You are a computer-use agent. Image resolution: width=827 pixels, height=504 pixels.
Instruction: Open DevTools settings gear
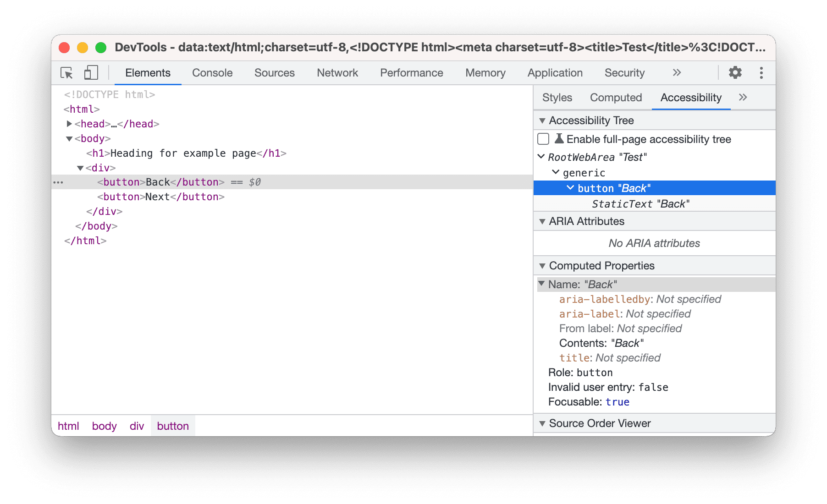pos(735,72)
